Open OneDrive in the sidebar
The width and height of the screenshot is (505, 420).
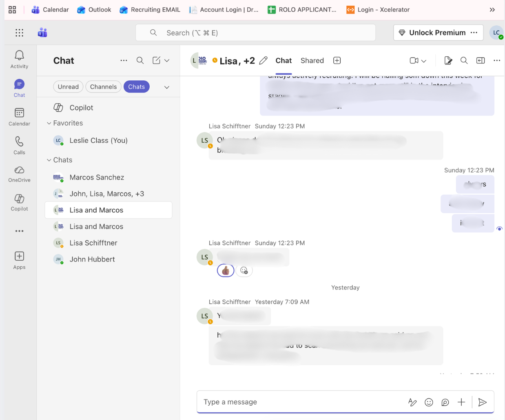point(19,174)
